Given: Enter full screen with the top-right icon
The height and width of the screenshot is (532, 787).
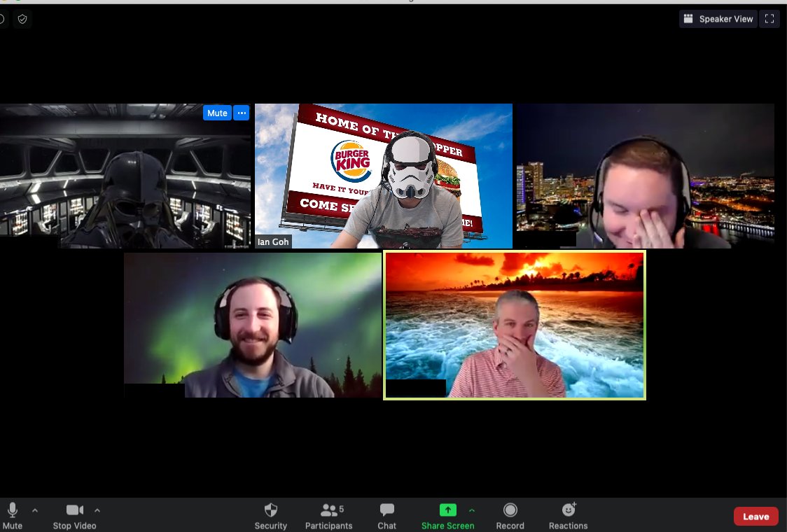Looking at the screenshot, I should click(769, 19).
